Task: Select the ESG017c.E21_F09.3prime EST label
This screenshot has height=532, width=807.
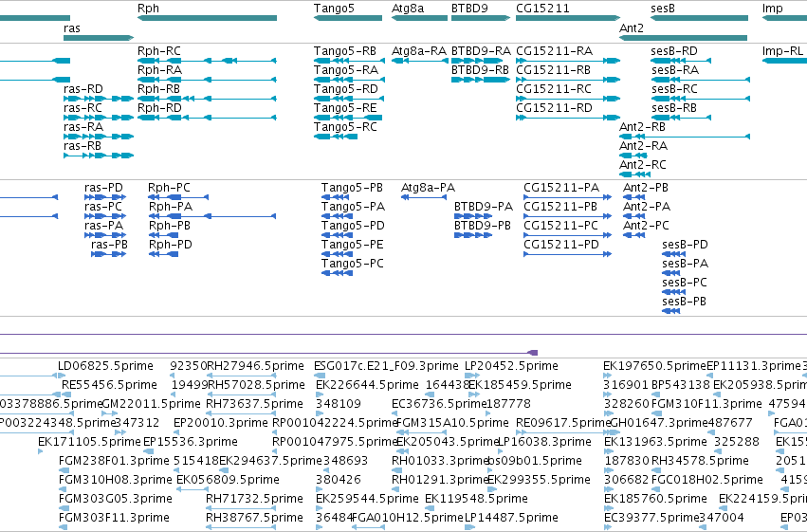Action: (386, 366)
